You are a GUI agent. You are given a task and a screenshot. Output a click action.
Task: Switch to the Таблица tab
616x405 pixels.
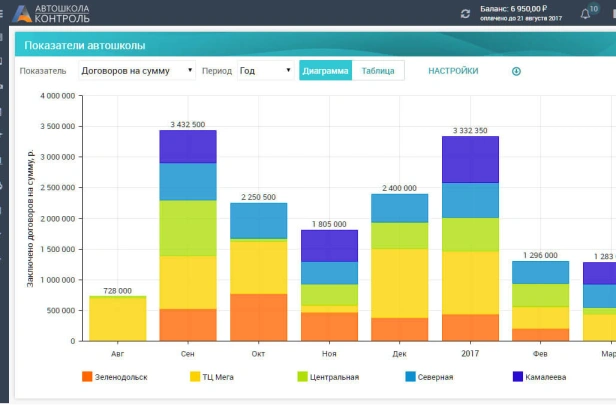click(x=378, y=71)
